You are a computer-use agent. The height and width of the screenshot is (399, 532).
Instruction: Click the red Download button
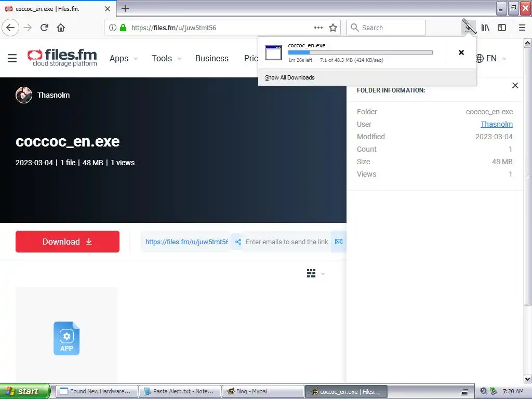68,242
